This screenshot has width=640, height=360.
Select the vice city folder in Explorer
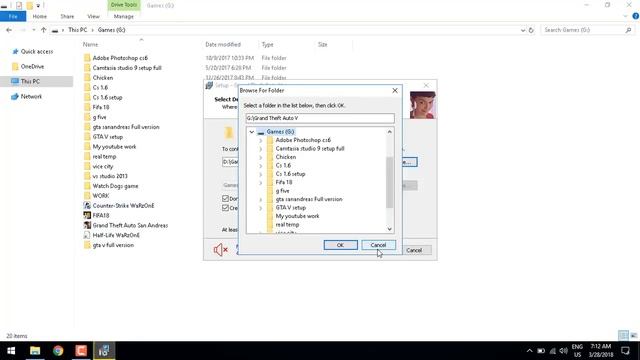click(x=103, y=167)
